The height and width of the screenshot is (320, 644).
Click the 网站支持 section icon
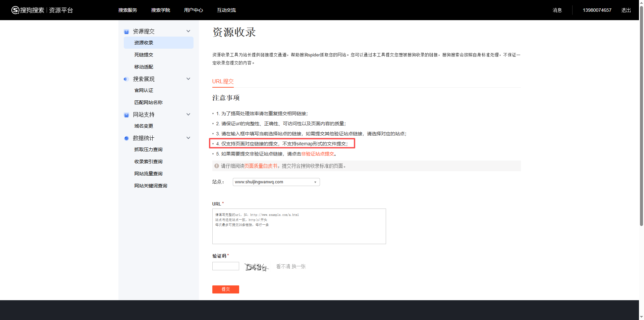pos(126,115)
